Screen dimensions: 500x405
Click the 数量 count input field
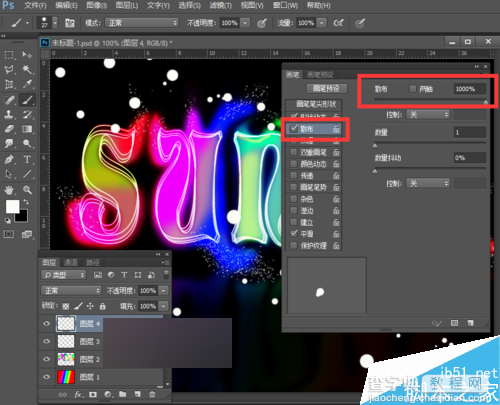click(x=470, y=133)
